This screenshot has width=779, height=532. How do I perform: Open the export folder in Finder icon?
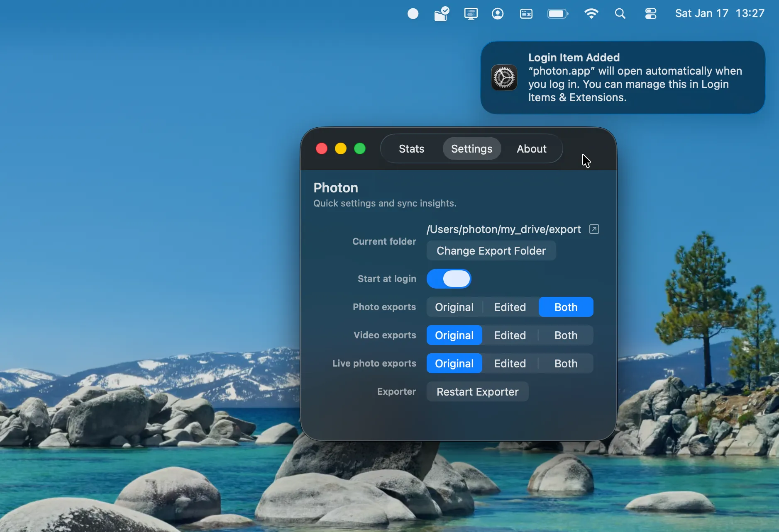(594, 229)
